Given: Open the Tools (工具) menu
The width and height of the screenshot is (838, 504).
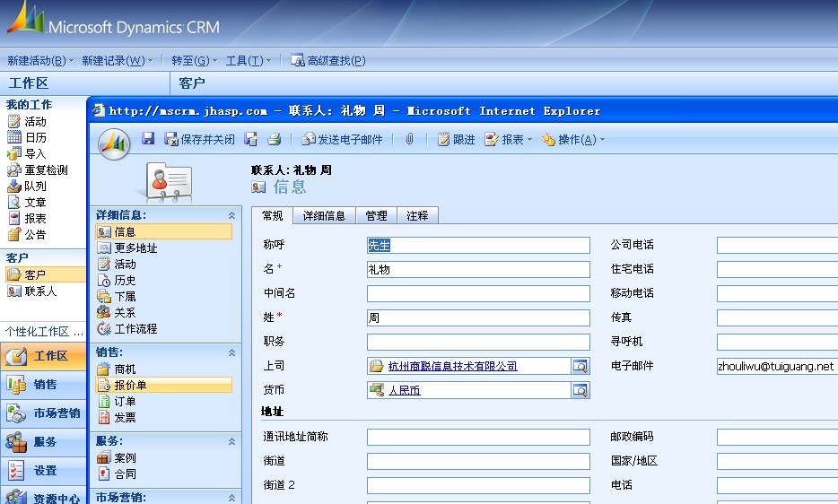Looking at the screenshot, I should pyautogui.click(x=248, y=60).
